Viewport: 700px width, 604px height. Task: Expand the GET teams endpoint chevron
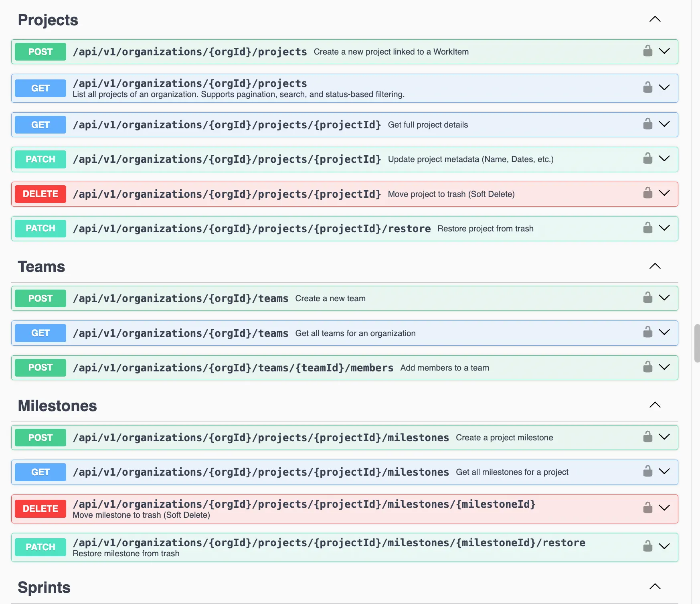[x=664, y=333]
